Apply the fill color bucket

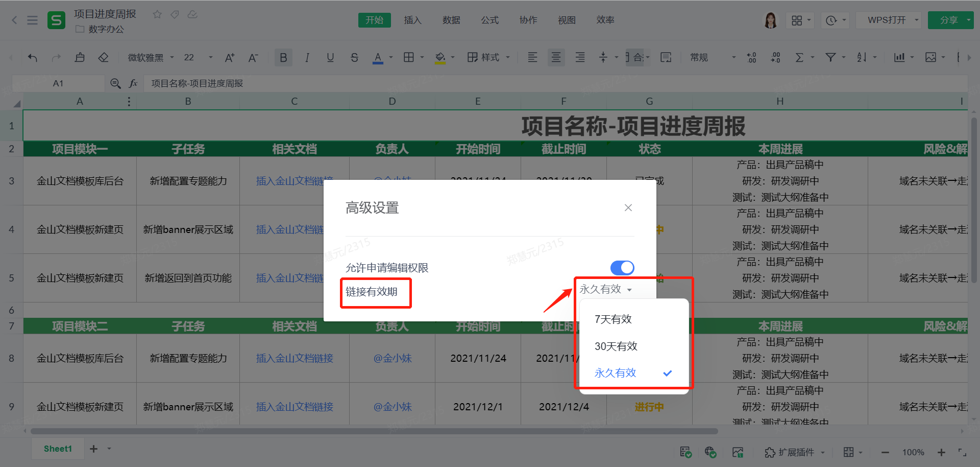point(440,58)
